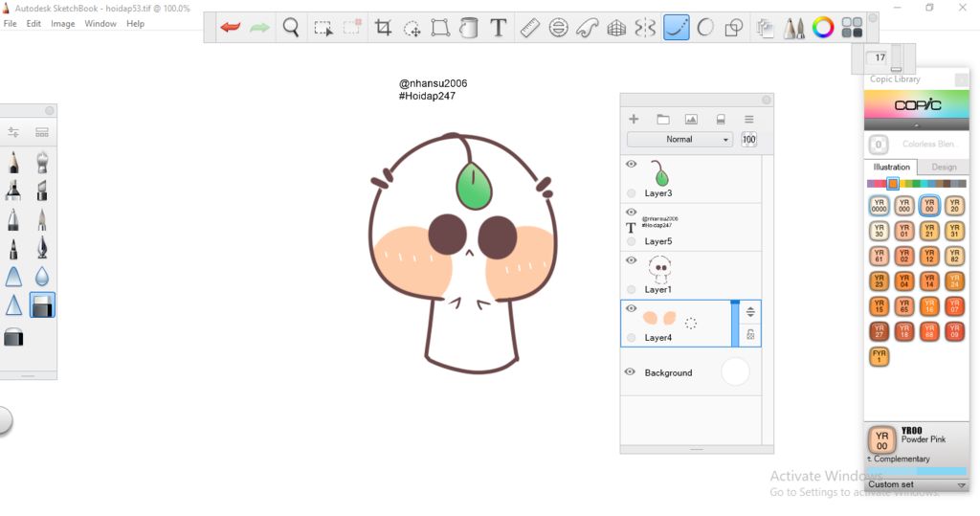980x516 pixels.
Task: Select the Colorless Blender marker
Action: point(879,145)
